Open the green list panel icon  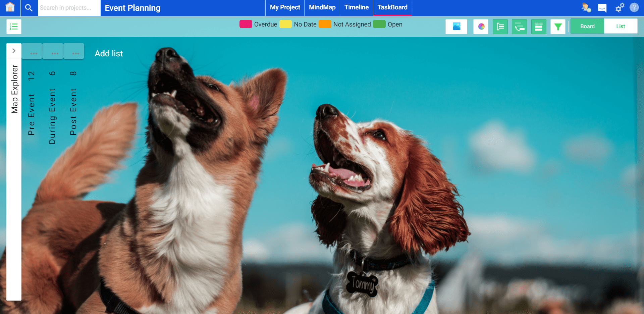(14, 27)
